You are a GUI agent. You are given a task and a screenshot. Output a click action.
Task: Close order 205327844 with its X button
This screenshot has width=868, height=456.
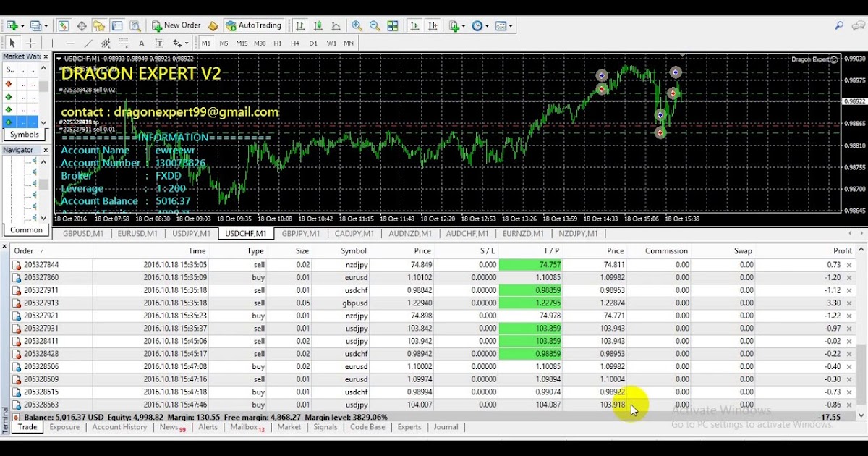[x=848, y=265]
